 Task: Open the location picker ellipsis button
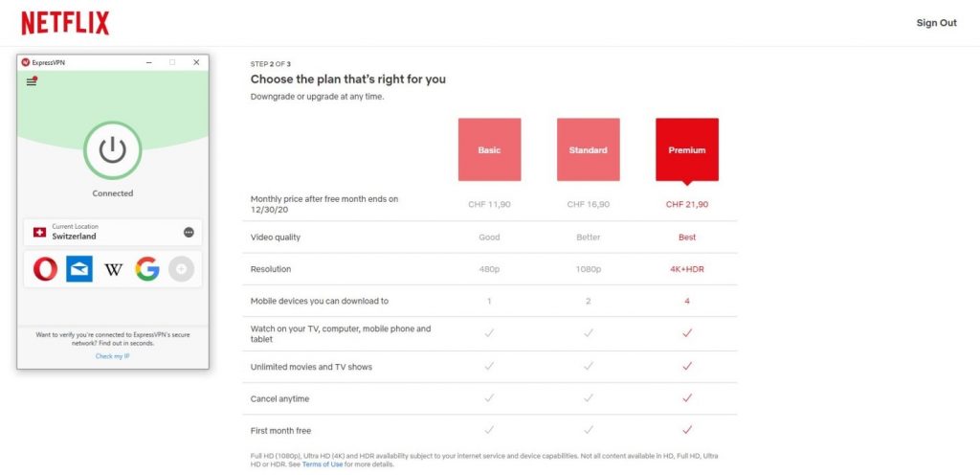coord(189,233)
